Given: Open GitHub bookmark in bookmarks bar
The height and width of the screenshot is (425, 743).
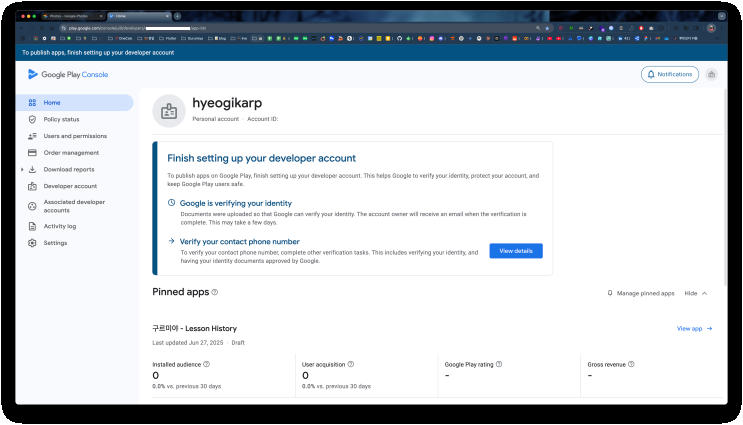Looking at the screenshot, I should pos(399,38).
